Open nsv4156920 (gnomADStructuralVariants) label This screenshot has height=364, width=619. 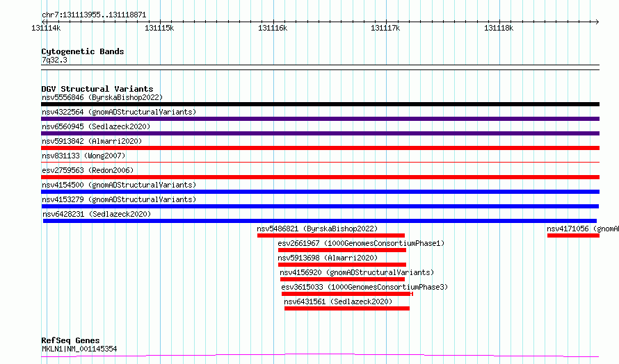pos(357,272)
